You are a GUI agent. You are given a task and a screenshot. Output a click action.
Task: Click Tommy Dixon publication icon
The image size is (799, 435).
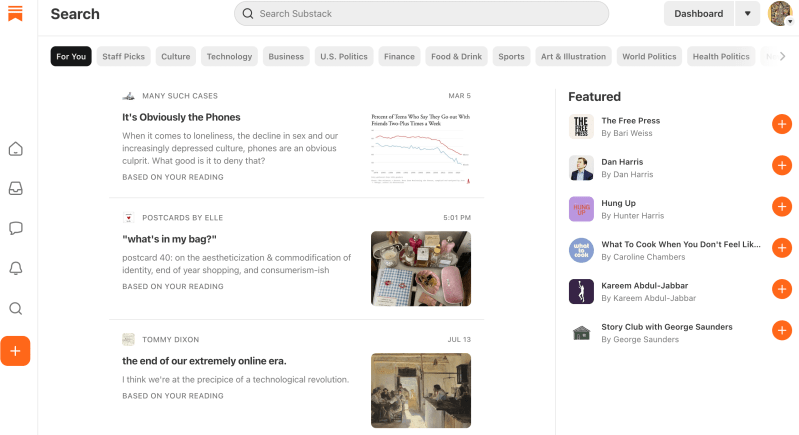click(128, 339)
